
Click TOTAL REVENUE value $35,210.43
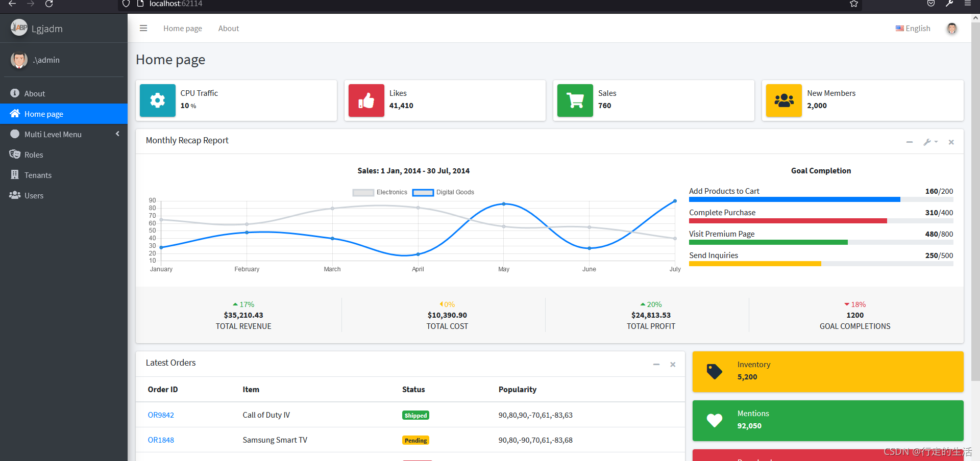pos(243,315)
